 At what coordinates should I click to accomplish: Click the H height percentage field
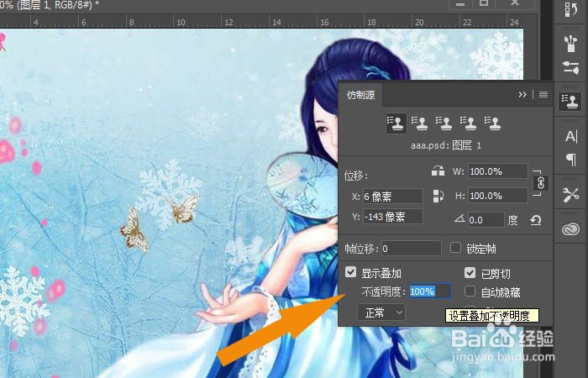pos(497,196)
